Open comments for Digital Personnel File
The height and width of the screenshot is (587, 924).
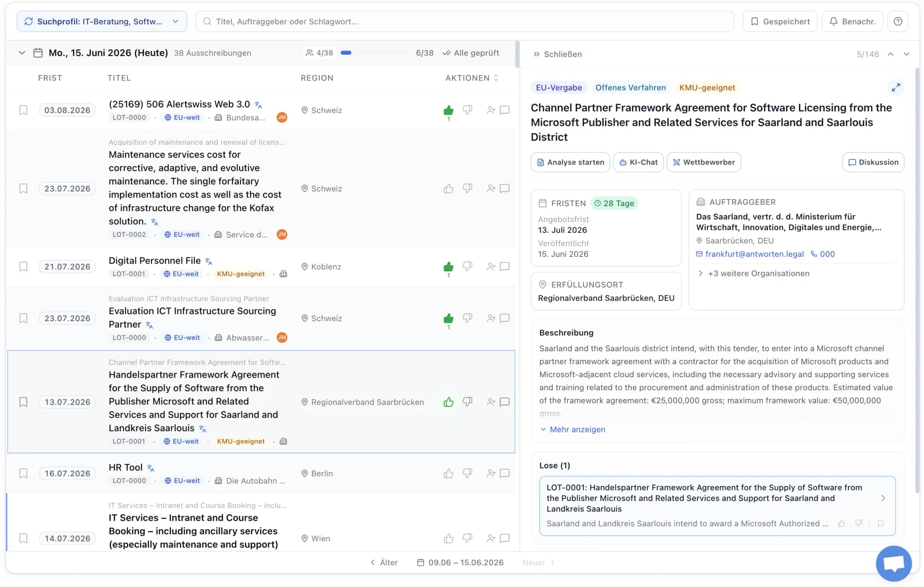(505, 267)
